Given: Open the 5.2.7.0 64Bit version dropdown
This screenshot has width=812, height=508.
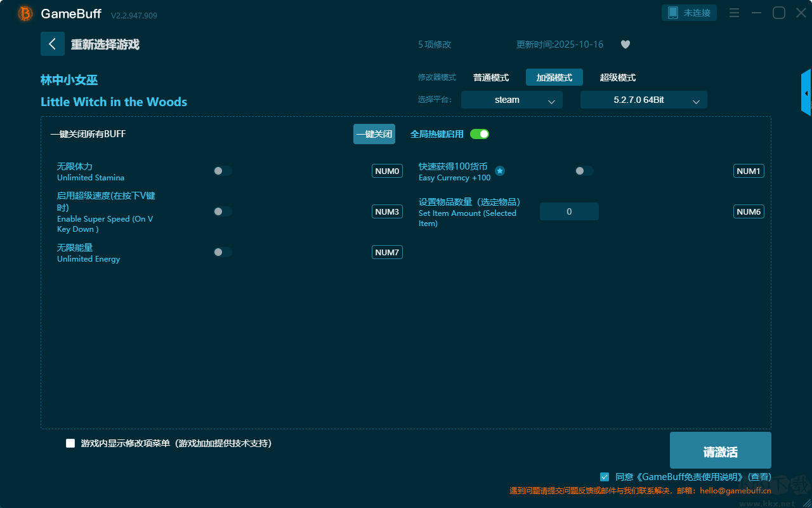Looking at the screenshot, I should [x=644, y=100].
